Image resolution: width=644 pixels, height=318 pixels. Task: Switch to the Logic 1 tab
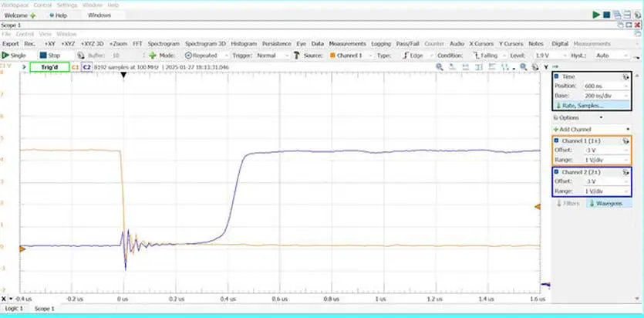14,308
